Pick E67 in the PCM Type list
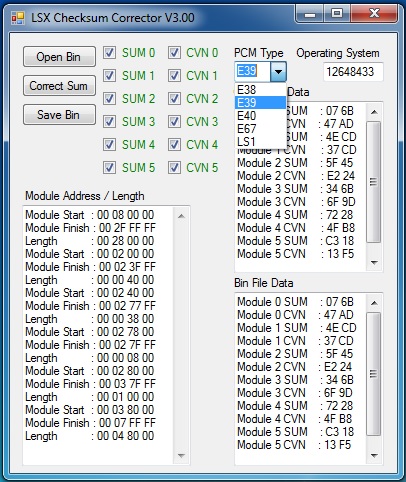The height and width of the screenshot is (482, 406). click(260, 129)
